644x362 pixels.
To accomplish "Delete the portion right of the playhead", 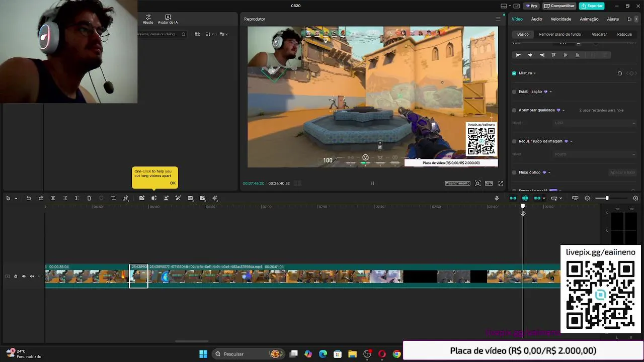I will pyautogui.click(x=77, y=198).
